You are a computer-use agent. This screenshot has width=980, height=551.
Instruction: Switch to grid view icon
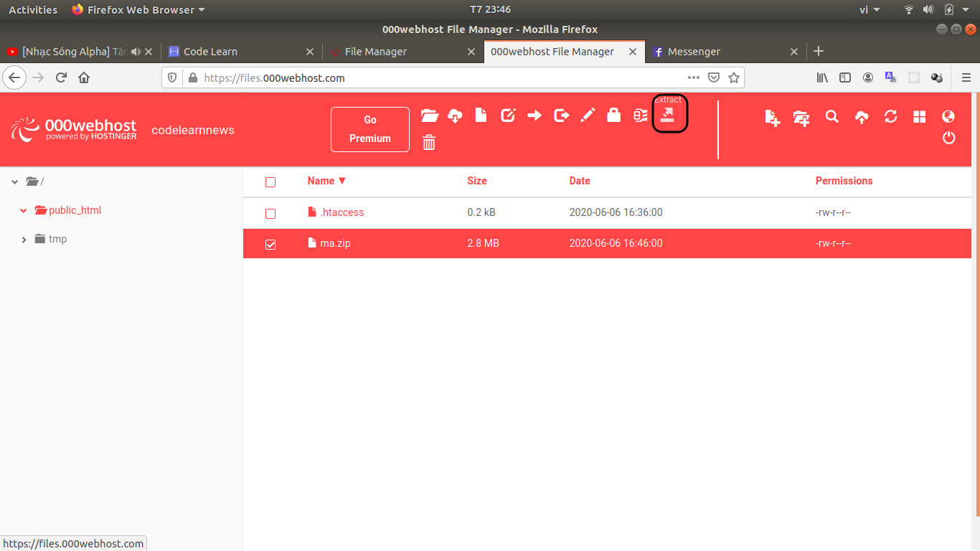click(x=919, y=116)
